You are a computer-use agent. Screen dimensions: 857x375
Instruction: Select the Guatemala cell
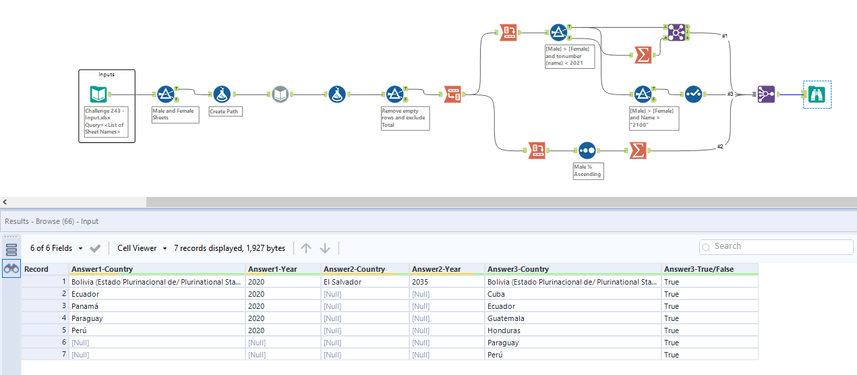click(573, 318)
